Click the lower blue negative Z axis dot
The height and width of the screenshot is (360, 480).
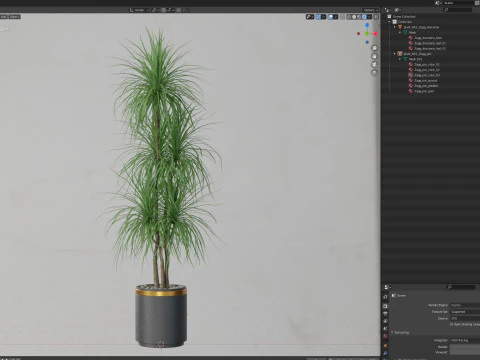[367, 42]
